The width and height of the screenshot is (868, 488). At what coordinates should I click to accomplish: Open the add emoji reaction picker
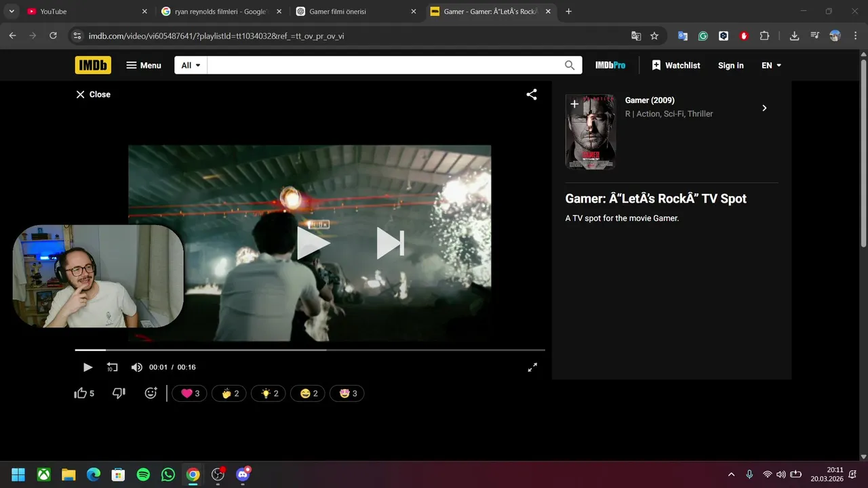click(151, 393)
